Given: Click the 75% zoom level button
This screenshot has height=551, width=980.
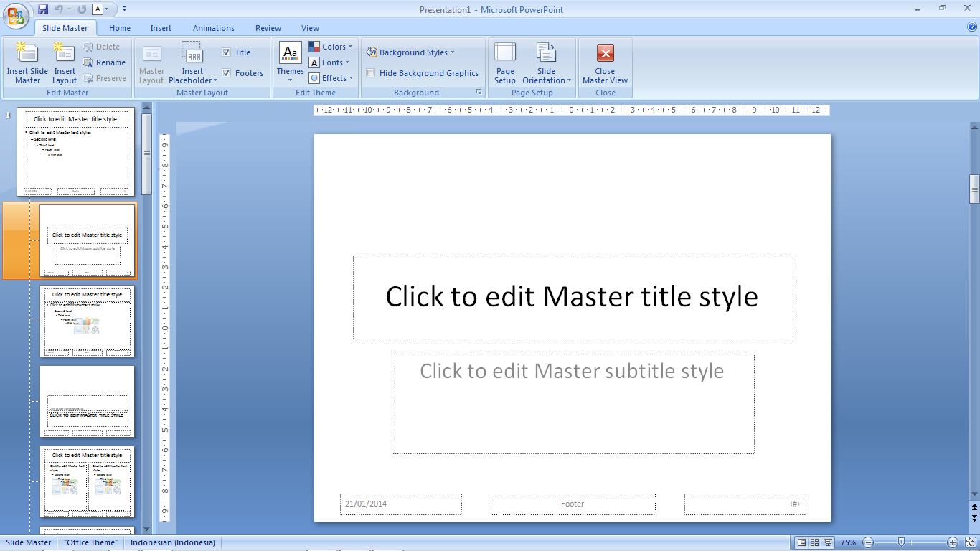Looking at the screenshot, I should pyautogui.click(x=849, y=542).
